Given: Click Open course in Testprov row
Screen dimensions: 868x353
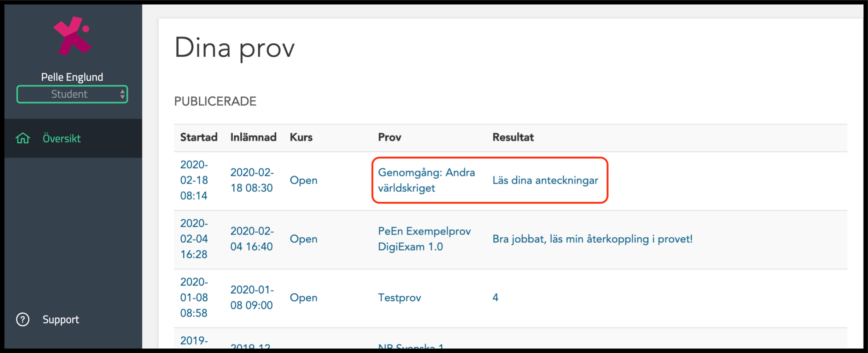Looking at the screenshot, I should pyautogui.click(x=304, y=297).
